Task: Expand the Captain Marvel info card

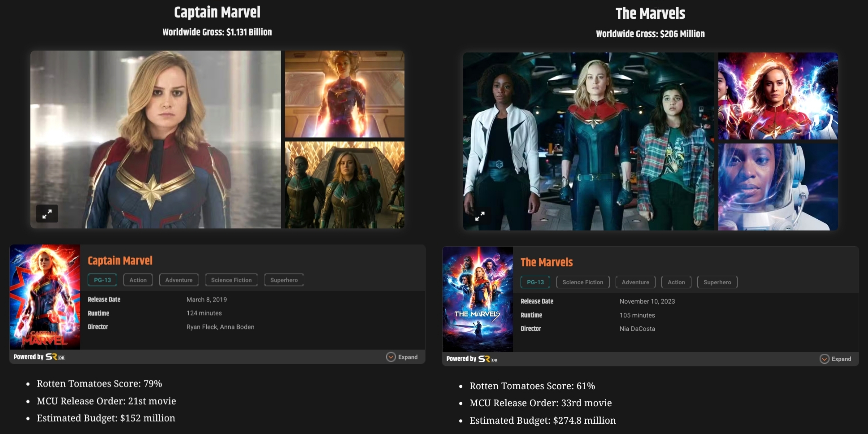Action: (402, 357)
